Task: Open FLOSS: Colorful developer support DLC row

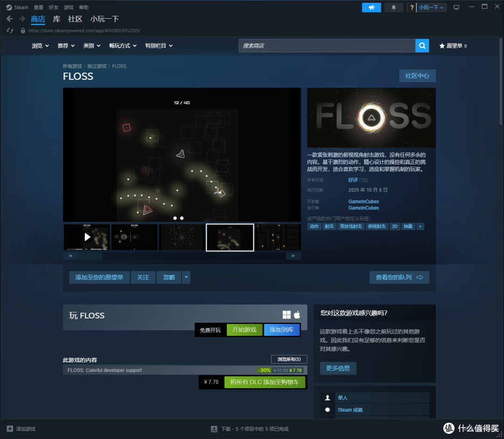Action: 185,370
